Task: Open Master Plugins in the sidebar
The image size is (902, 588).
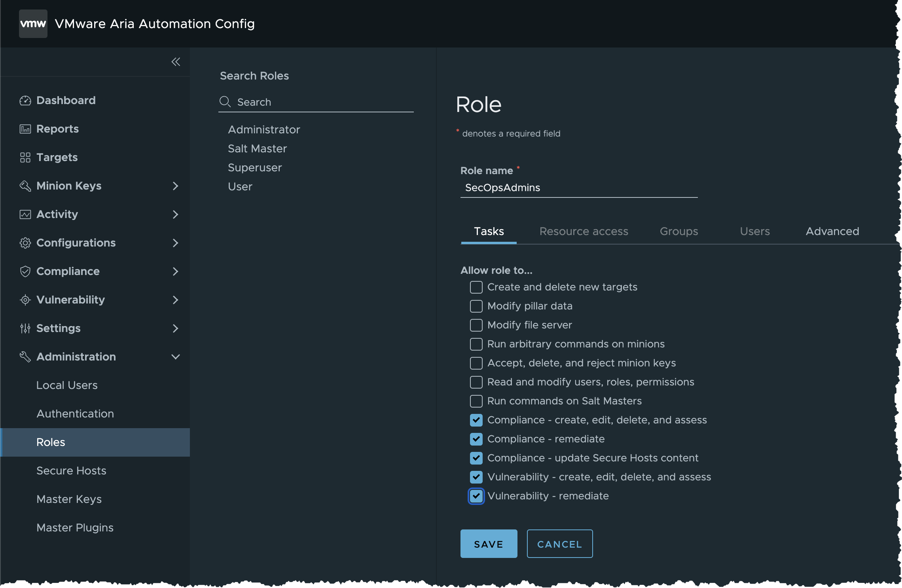Action: point(75,528)
